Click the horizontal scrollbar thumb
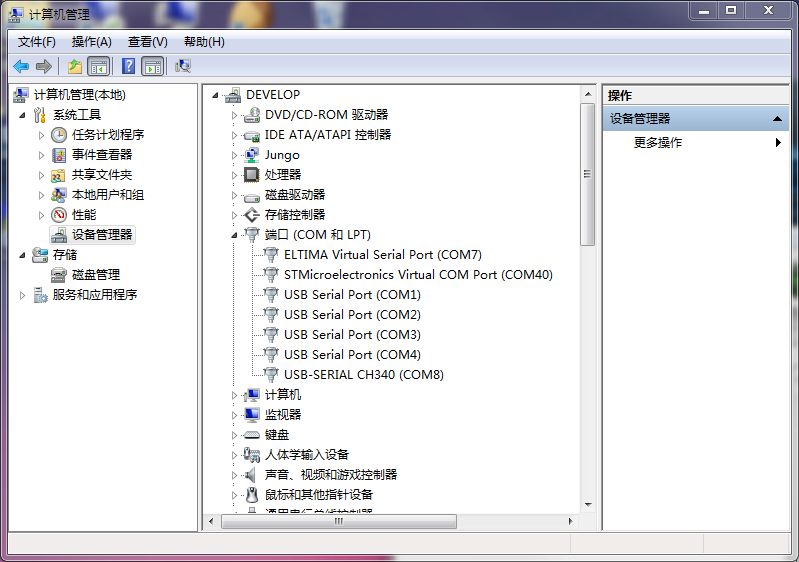The height and width of the screenshot is (562, 799). click(x=339, y=521)
